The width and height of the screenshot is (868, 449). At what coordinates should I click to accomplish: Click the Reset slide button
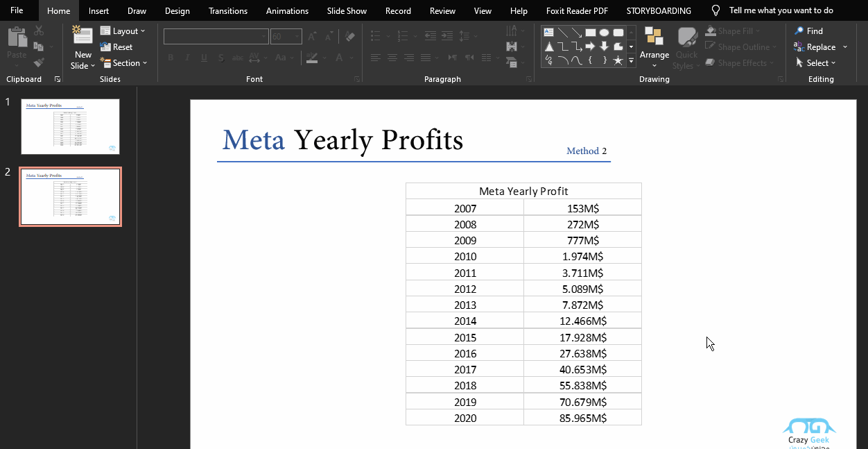pos(116,47)
